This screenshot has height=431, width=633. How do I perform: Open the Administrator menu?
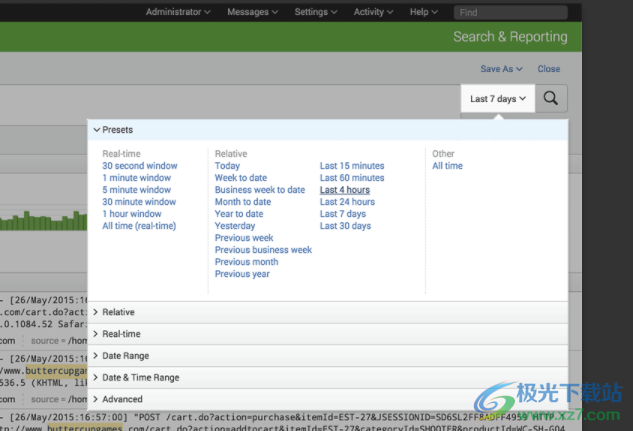[x=178, y=12]
